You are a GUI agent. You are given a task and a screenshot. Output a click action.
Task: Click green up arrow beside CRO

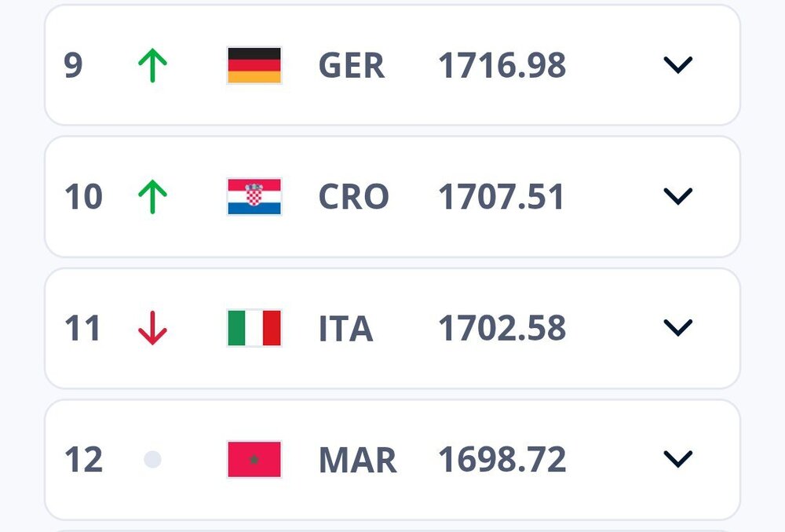(x=152, y=197)
